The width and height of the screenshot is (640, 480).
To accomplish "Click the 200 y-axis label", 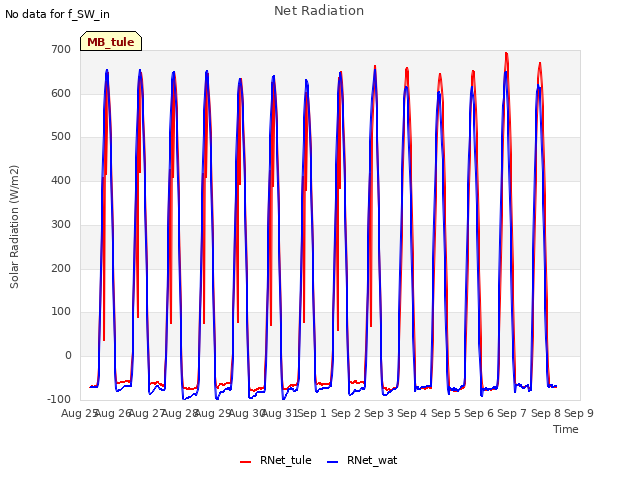I will tap(61, 269).
